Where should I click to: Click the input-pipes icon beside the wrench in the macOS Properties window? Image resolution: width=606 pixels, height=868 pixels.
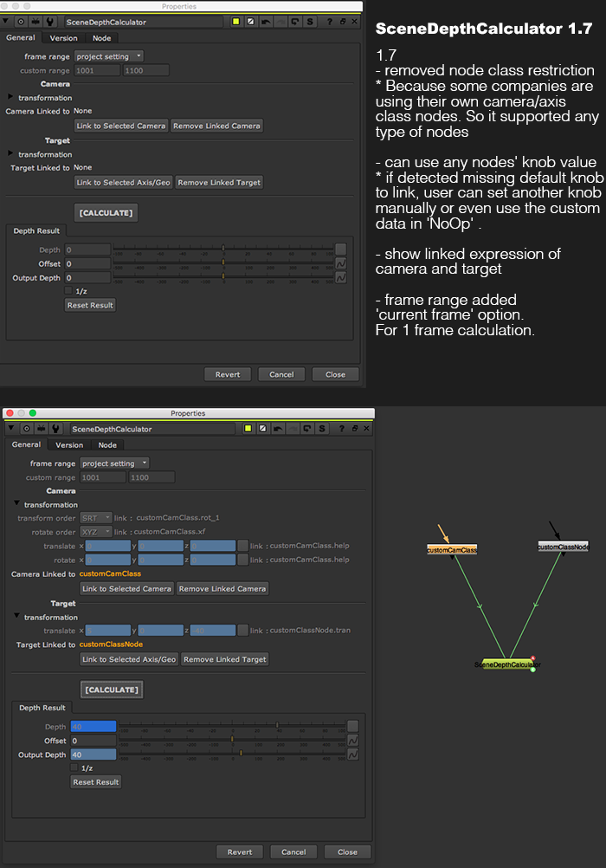point(41,429)
